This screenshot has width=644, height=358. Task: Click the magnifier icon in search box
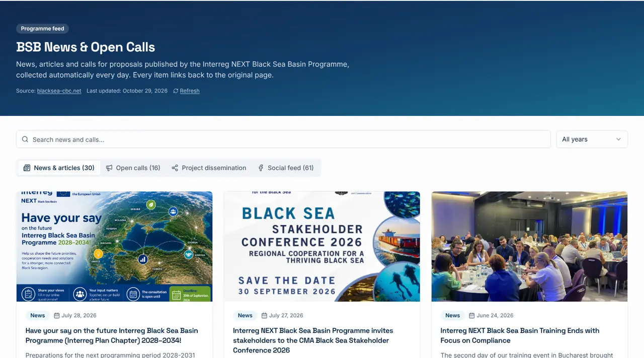pos(25,139)
